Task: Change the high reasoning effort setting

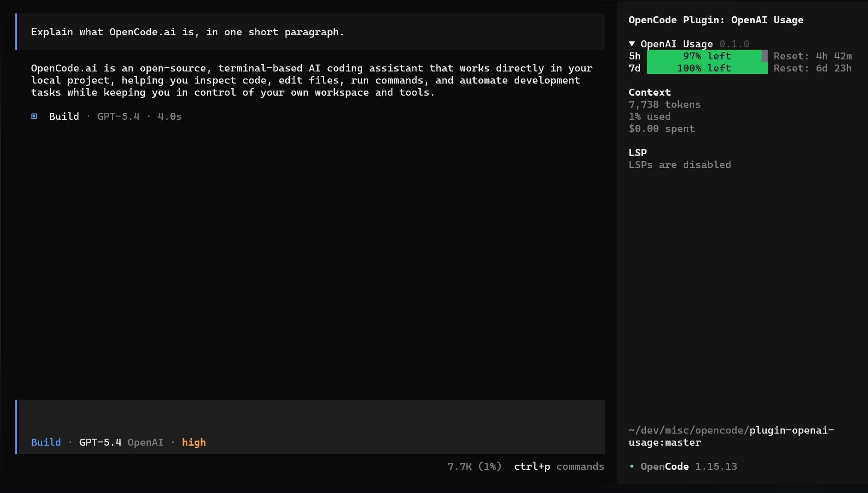Action: click(194, 442)
